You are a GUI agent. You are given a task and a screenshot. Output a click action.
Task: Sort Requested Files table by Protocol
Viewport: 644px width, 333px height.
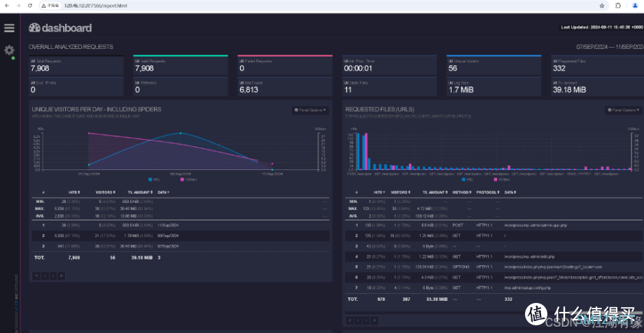pos(487,192)
